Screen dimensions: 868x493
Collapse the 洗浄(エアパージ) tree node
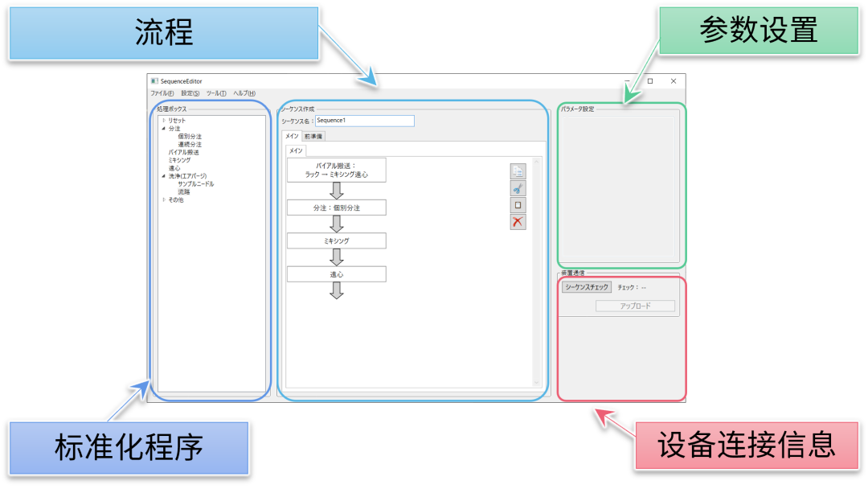164,176
